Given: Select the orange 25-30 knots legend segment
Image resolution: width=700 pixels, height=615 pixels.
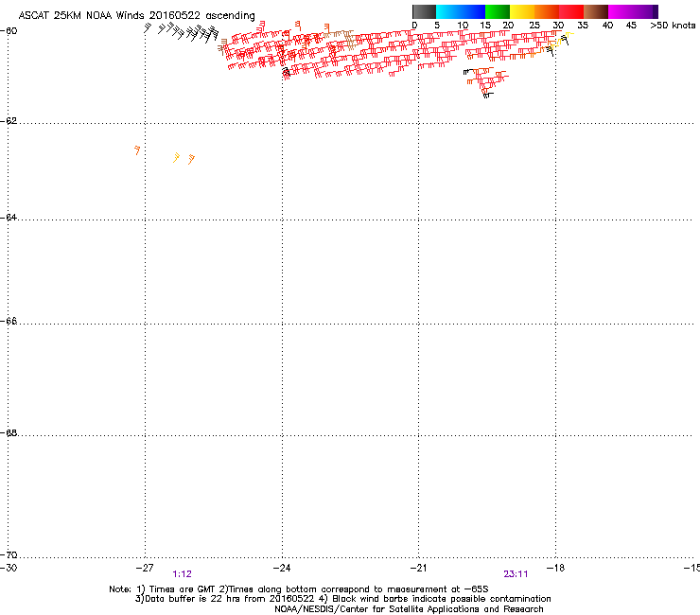Looking at the screenshot, I should (x=547, y=11).
